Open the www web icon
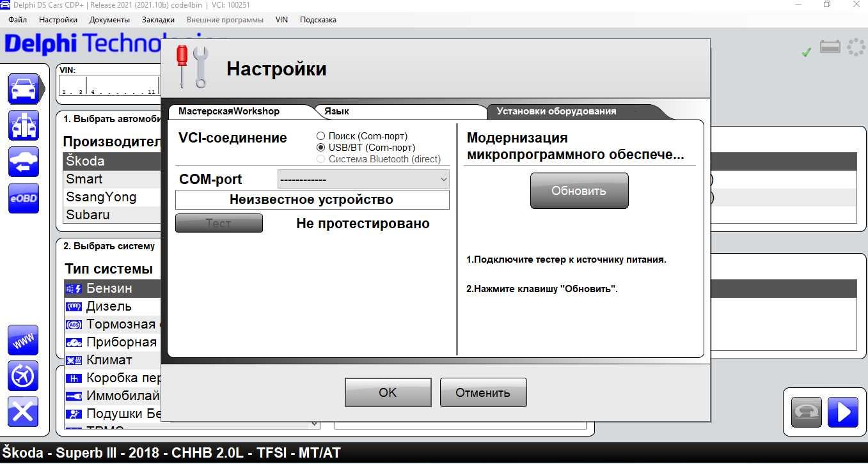The width and height of the screenshot is (868, 464). pos(24,340)
